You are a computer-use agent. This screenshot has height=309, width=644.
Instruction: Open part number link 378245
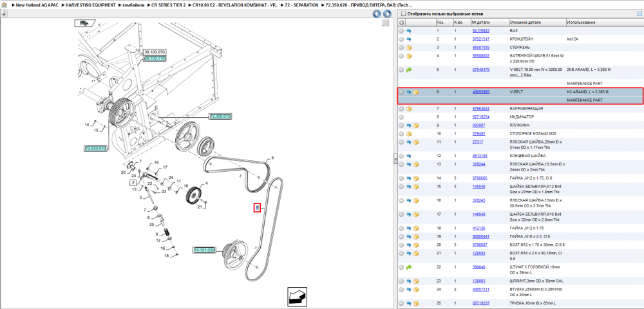coord(478,200)
